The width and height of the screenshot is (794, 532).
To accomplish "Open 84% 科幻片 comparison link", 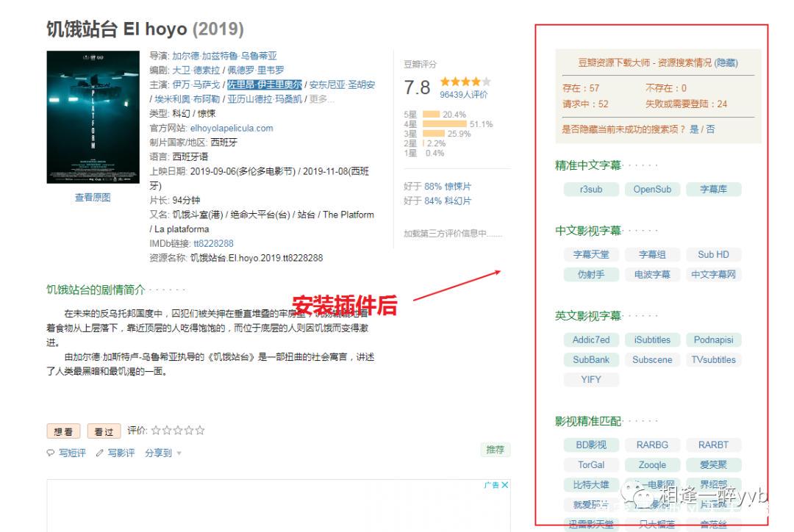I will [x=448, y=201].
